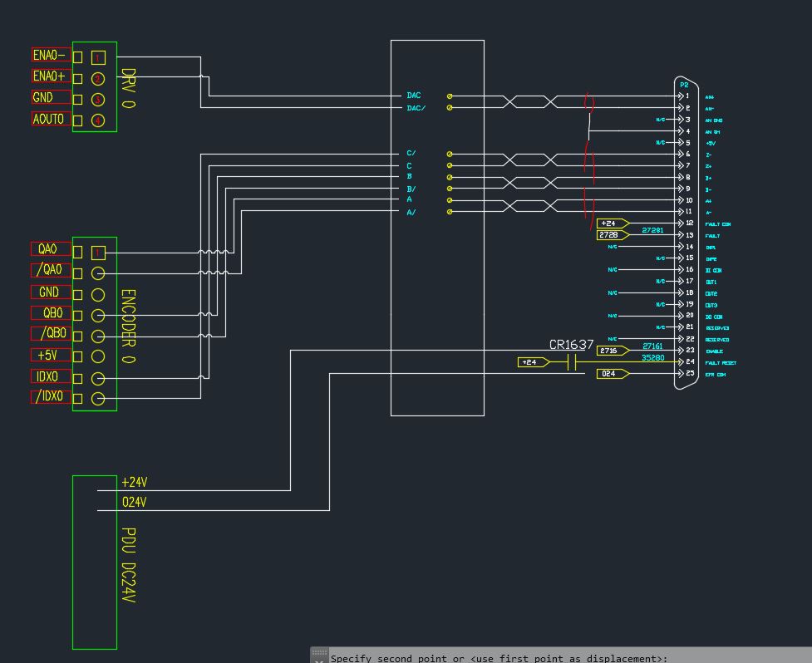The image size is (812, 663).
Task: Select the ENCODER 0 block title text
Action: coord(129,326)
